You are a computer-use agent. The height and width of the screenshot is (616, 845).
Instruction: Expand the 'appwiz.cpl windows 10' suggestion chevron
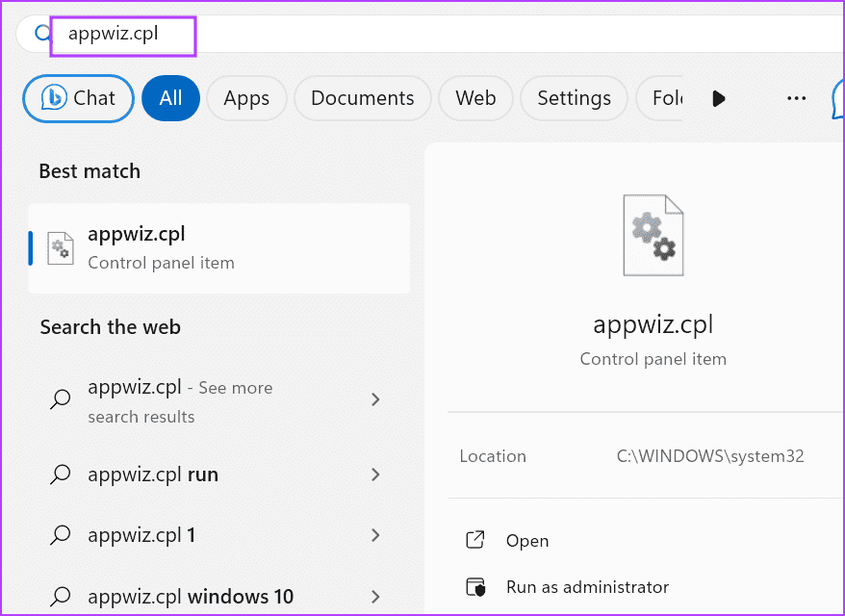click(x=375, y=597)
